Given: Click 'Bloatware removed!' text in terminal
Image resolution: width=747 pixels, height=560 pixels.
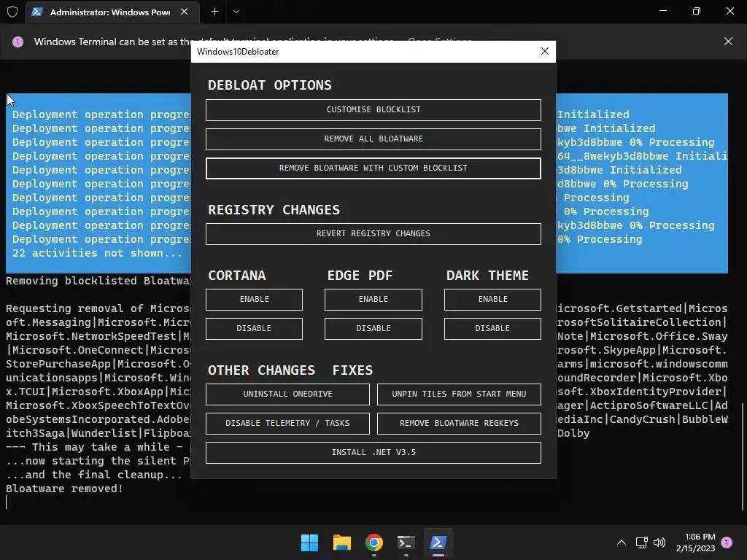Looking at the screenshot, I should pos(64,489).
